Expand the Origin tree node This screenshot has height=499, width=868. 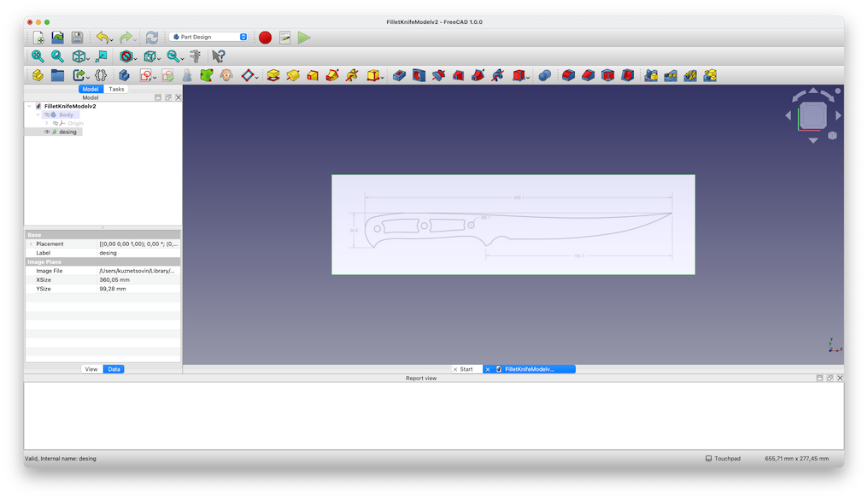pos(47,123)
